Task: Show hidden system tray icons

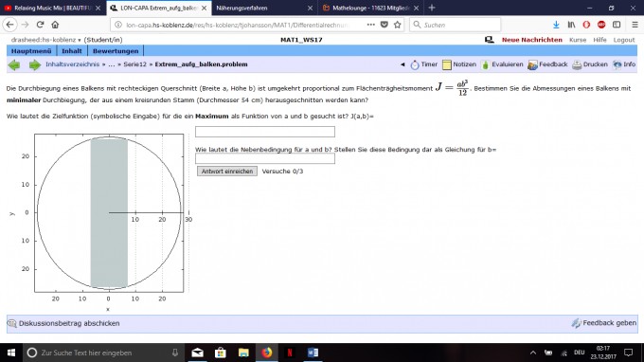Action: pyautogui.click(x=532, y=353)
